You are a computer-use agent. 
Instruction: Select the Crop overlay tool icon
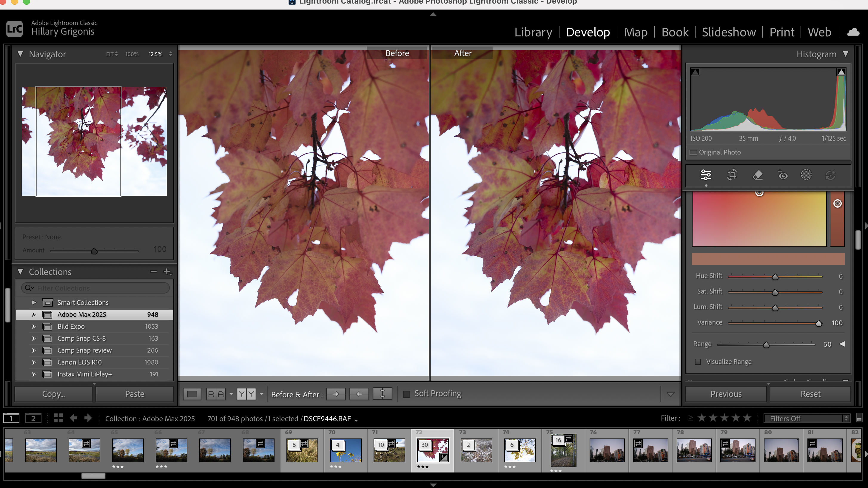pos(732,175)
